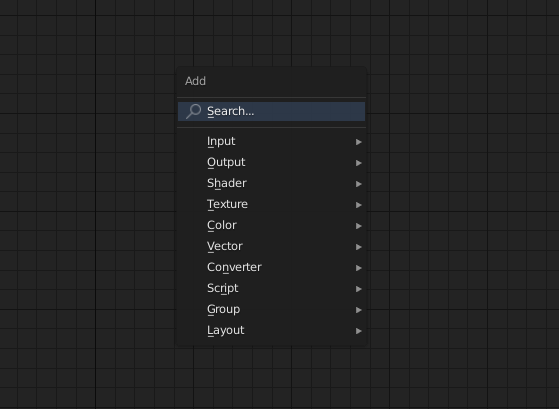The image size is (559, 409).
Task: Open the Converter submenu
Action: click(271, 268)
